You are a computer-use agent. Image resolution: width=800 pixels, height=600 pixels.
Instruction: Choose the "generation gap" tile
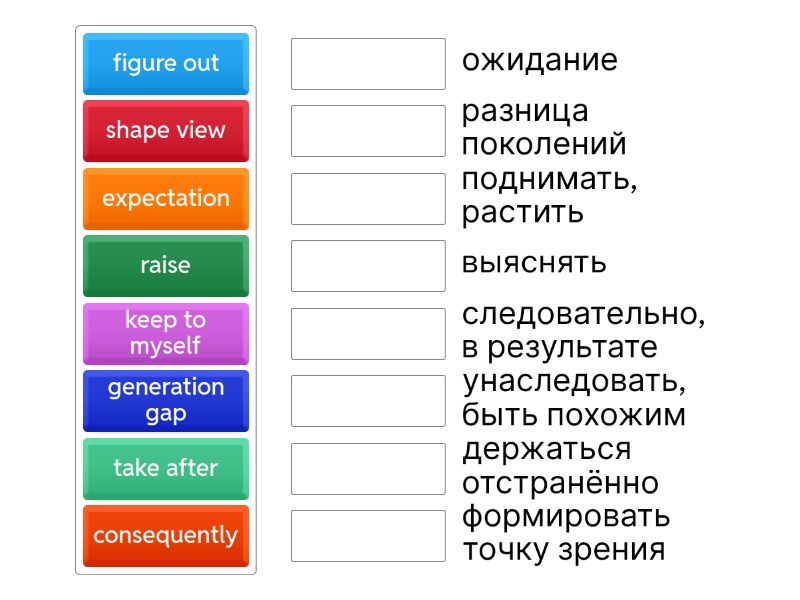[165, 400]
